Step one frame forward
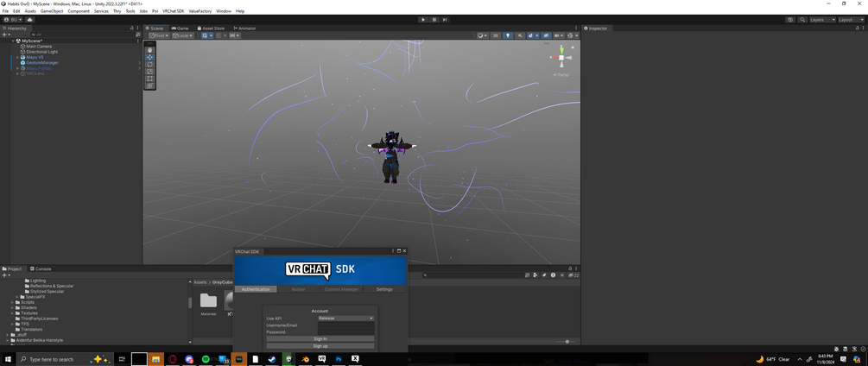The height and width of the screenshot is (366, 868). (x=445, y=20)
